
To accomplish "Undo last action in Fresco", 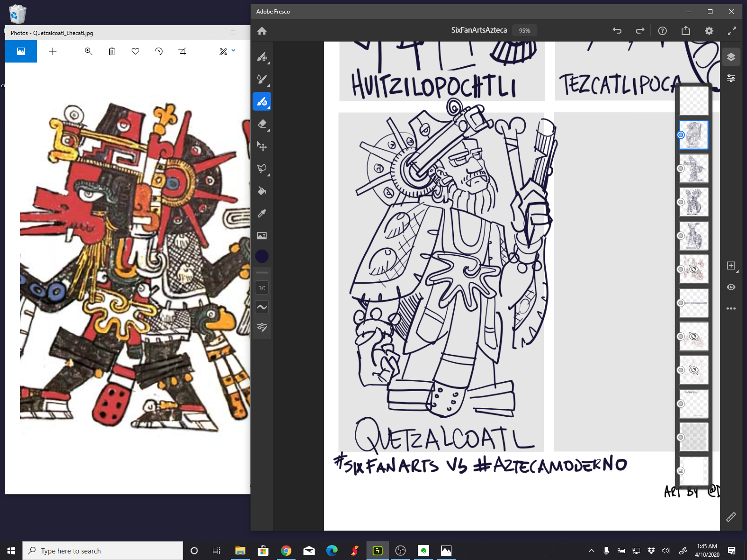I will tap(617, 31).
